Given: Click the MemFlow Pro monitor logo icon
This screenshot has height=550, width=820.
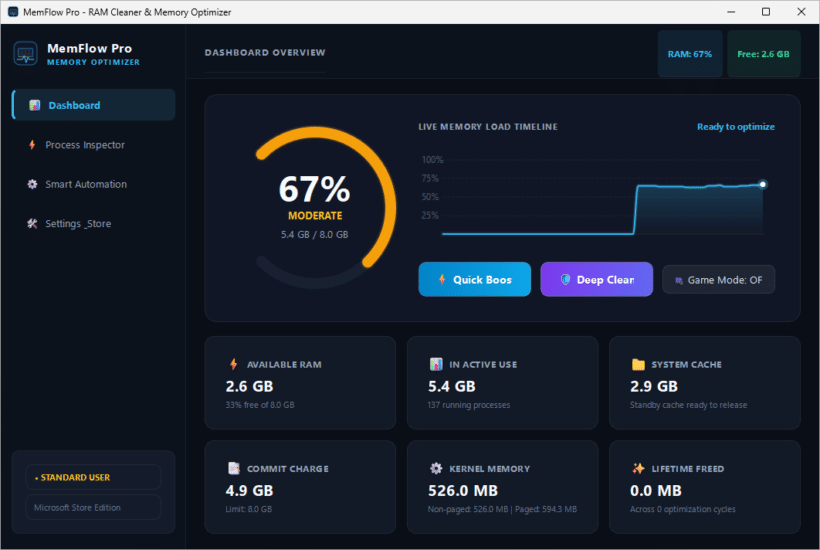Looking at the screenshot, I should pos(25,53).
